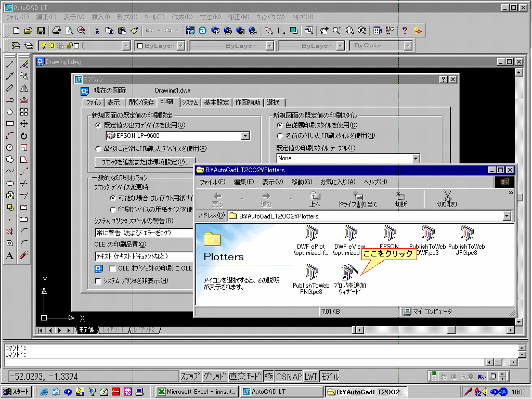Toggle LWT in the status bar

[311, 376]
